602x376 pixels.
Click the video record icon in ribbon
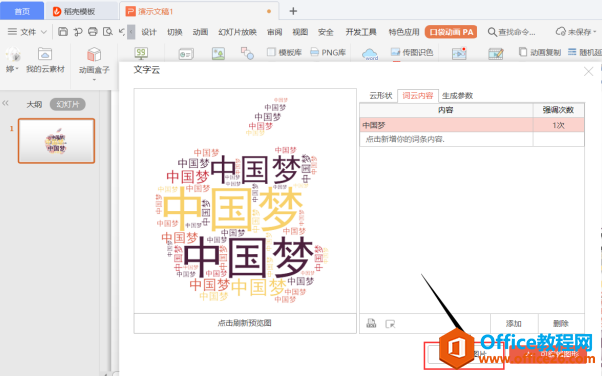tap(459, 53)
